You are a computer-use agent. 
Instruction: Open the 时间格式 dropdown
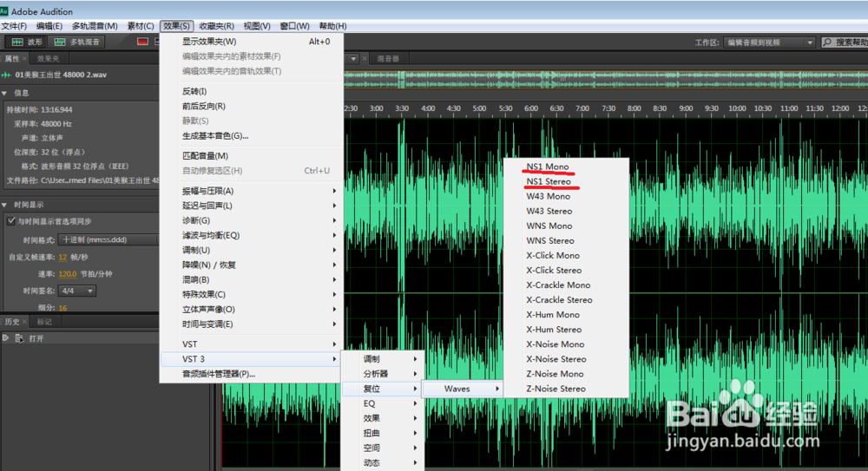pos(108,239)
